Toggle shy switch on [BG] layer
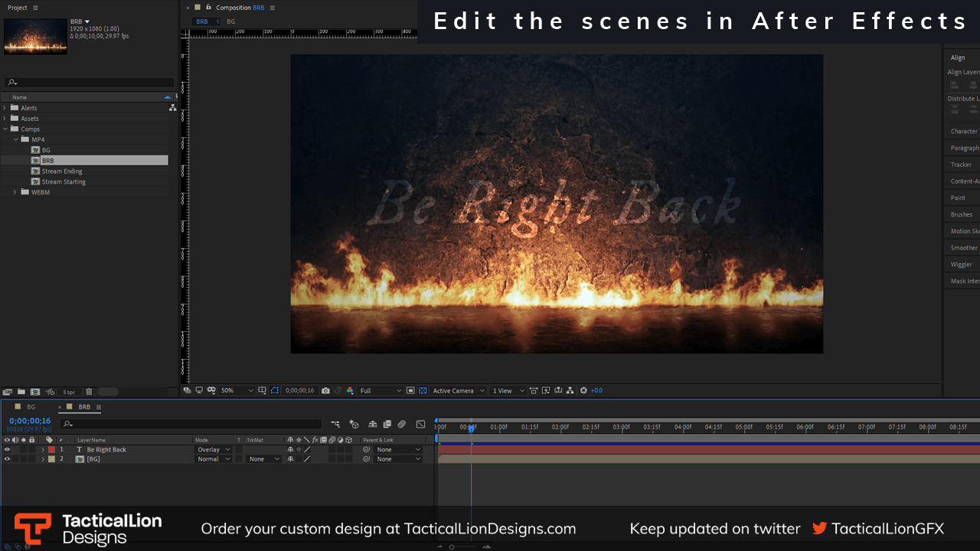Screen dimensions: 980x551 pos(290,459)
